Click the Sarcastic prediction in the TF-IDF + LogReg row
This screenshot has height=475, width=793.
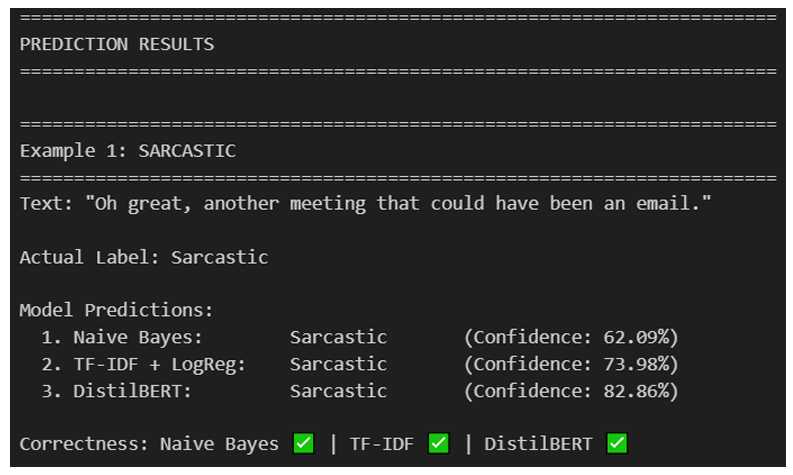[338, 364]
